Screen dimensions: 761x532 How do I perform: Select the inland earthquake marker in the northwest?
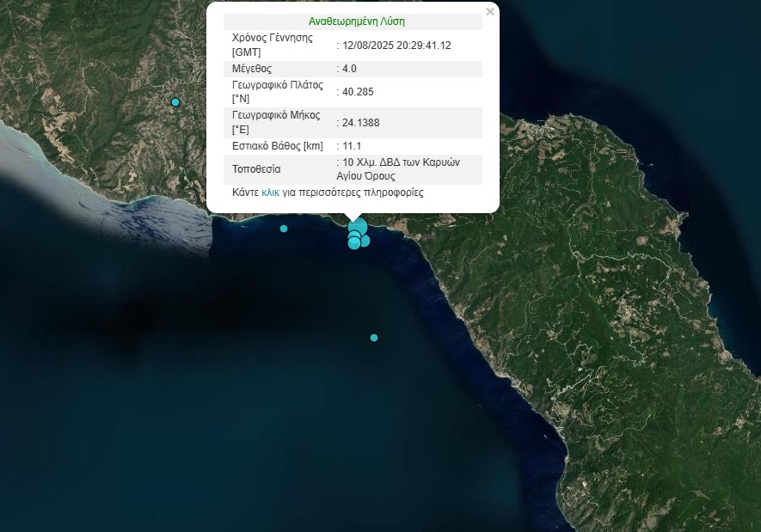point(175,102)
